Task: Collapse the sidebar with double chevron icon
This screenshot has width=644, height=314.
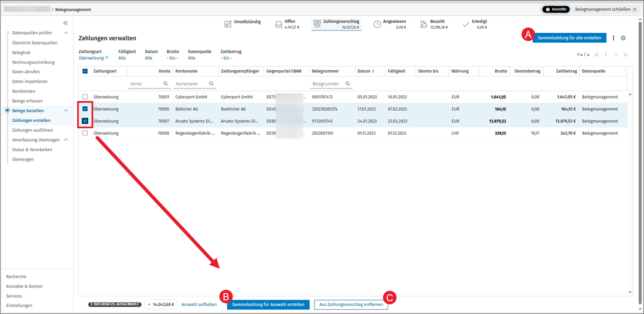Action: (66, 23)
